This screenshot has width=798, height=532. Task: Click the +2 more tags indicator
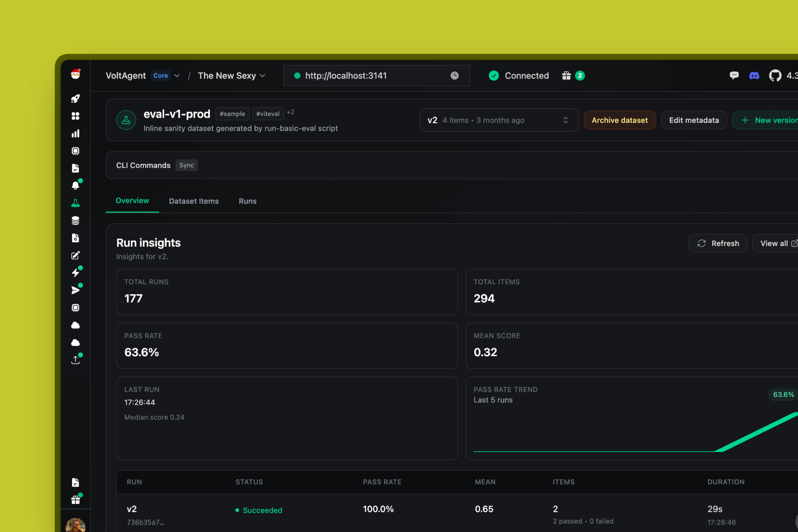click(291, 112)
